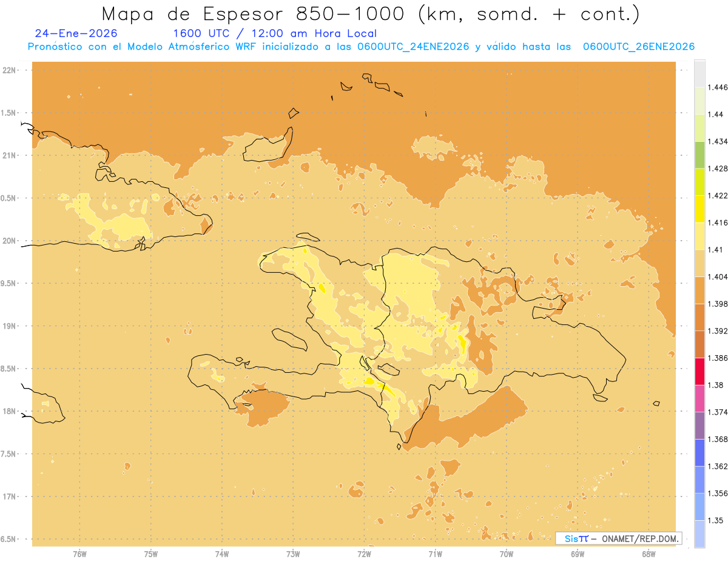Click the '73W' longitude label
Image resolution: width=728 pixels, height=562 pixels.
[x=293, y=554]
